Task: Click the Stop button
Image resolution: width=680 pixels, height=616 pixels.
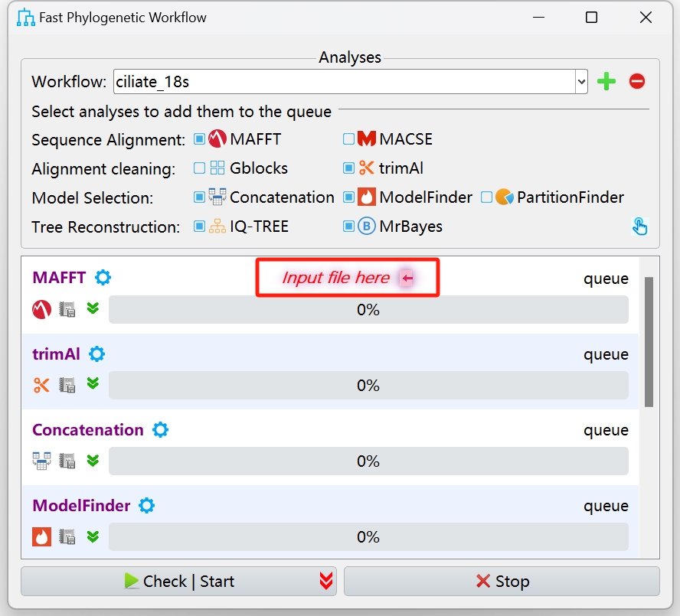Action: pos(502,582)
